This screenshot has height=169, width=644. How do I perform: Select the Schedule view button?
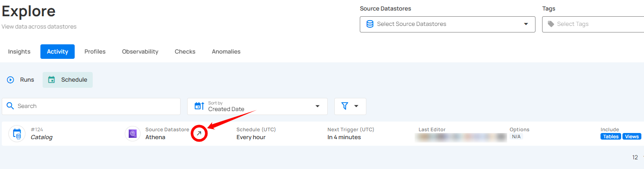(68, 80)
